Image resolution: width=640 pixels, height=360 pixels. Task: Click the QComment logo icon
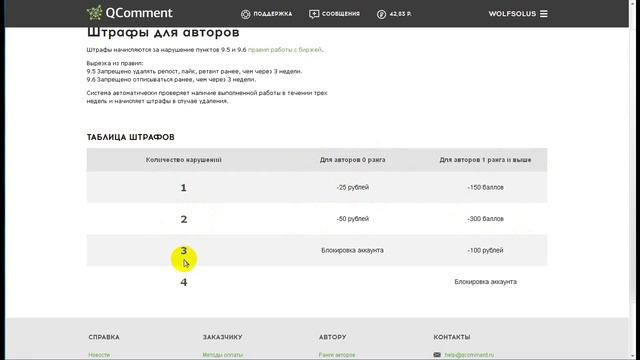[94, 13]
